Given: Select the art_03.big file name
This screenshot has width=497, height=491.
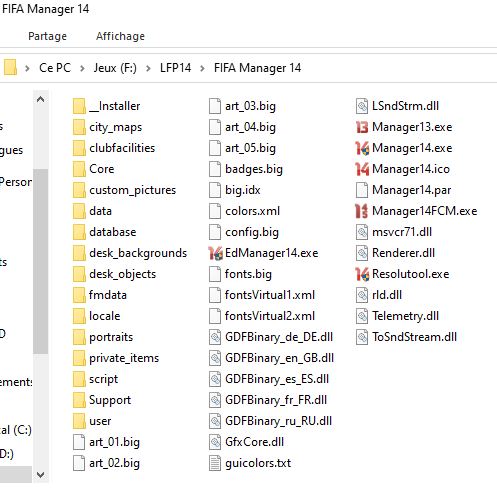Looking at the screenshot, I should (250, 106).
